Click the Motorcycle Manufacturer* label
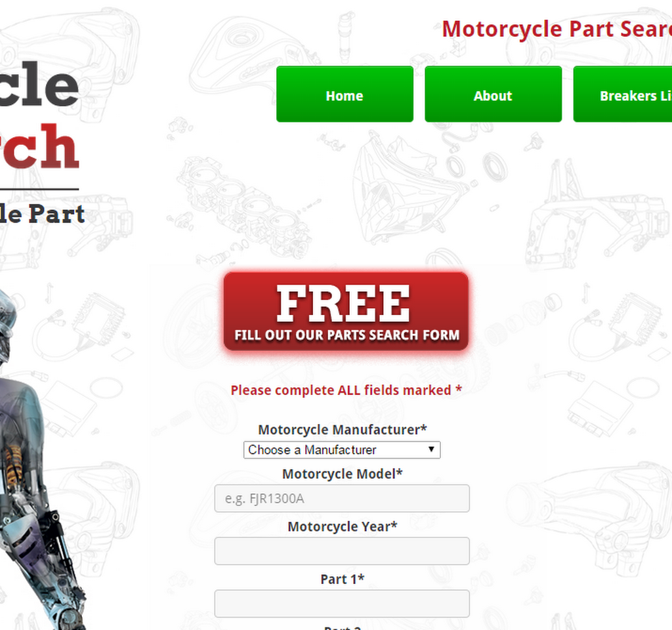The height and width of the screenshot is (630, 672). click(x=342, y=430)
